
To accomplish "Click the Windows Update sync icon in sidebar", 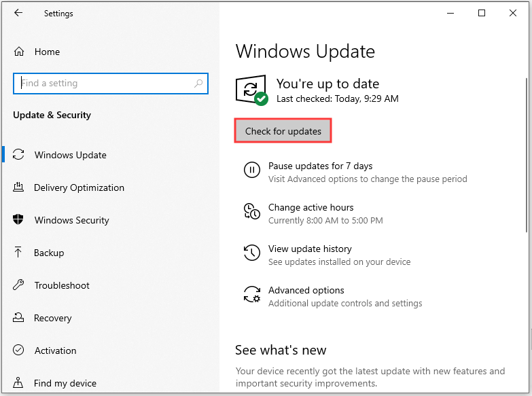I will click(x=18, y=154).
